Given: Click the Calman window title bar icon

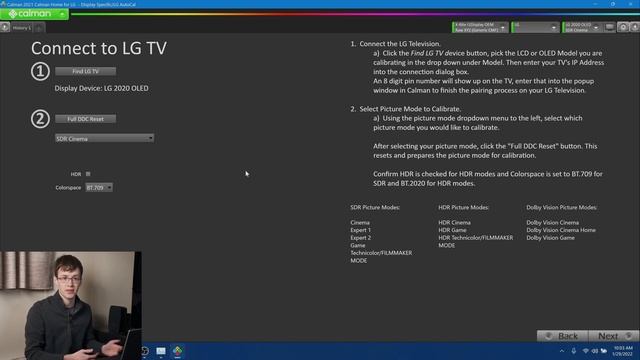Looking at the screenshot, I should [x=3, y=4].
